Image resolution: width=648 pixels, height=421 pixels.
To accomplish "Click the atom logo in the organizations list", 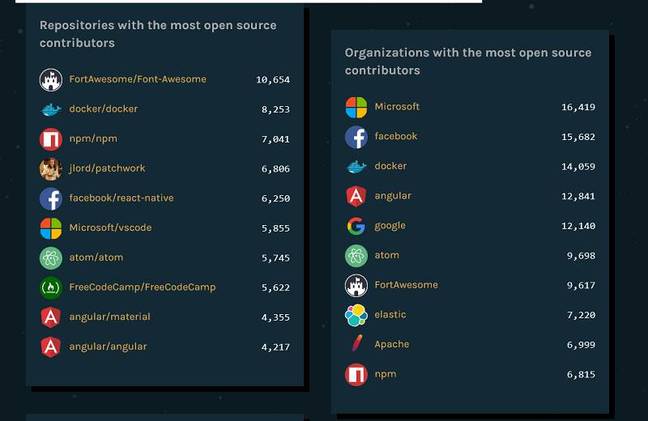I will click(356, 256).
